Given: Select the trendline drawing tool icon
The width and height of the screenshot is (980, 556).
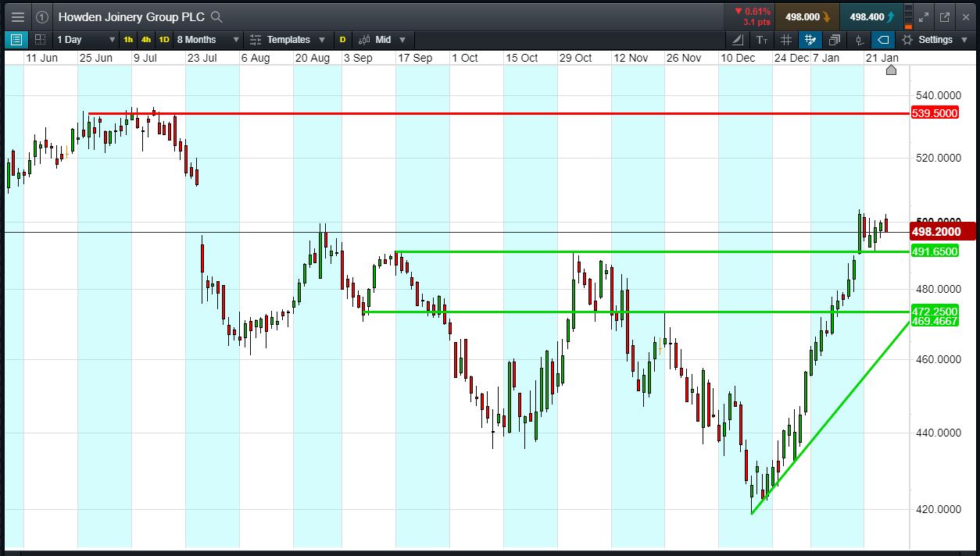Looking at the screenshot, I should [x=739, y=40].
